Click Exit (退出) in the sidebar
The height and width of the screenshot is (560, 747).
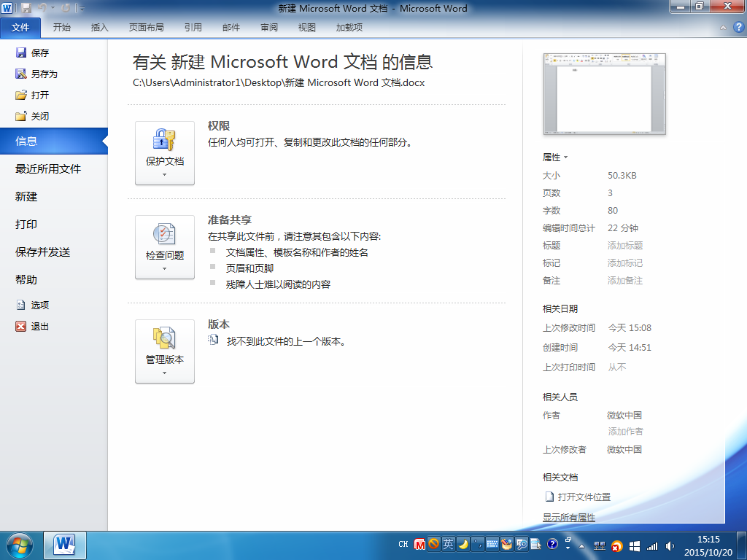(x=32, y=326)
